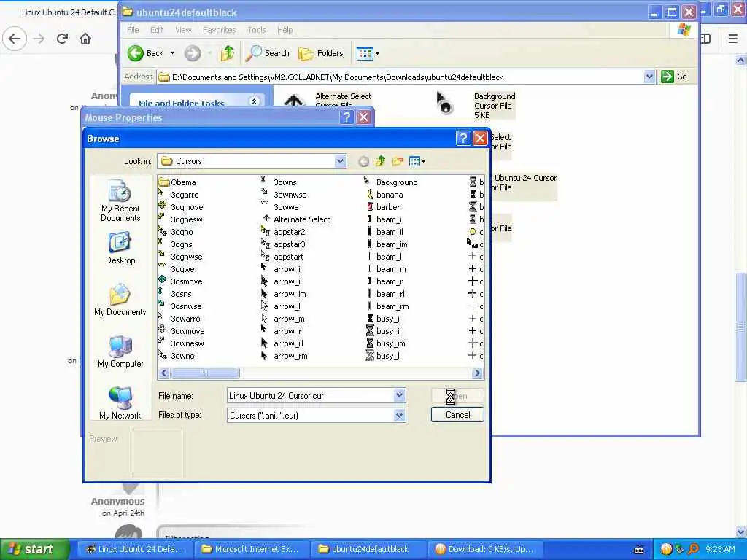Select the beam_i cursor file
Viewport: 747px width, 560px height.
click(x=383, y=219)
